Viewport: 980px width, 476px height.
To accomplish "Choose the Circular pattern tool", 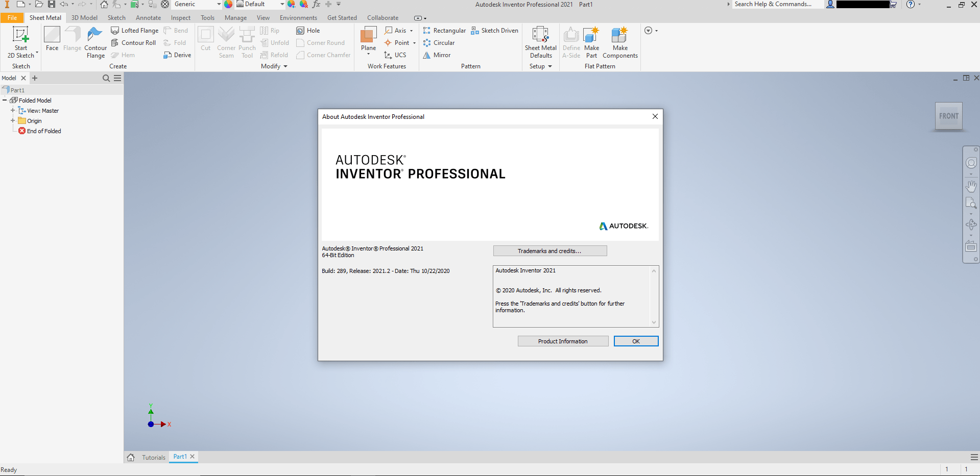I will 439,43.
